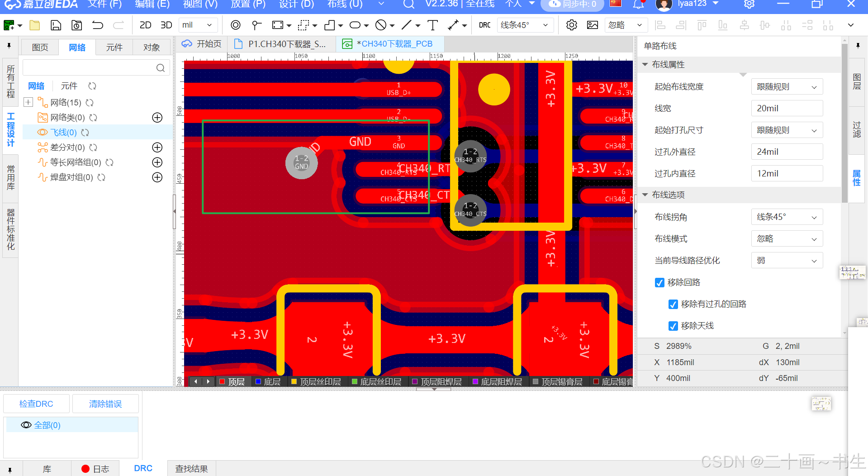Select the board outline polygon tool
Viewport: 868px width, 476px height.
point(330,25)
